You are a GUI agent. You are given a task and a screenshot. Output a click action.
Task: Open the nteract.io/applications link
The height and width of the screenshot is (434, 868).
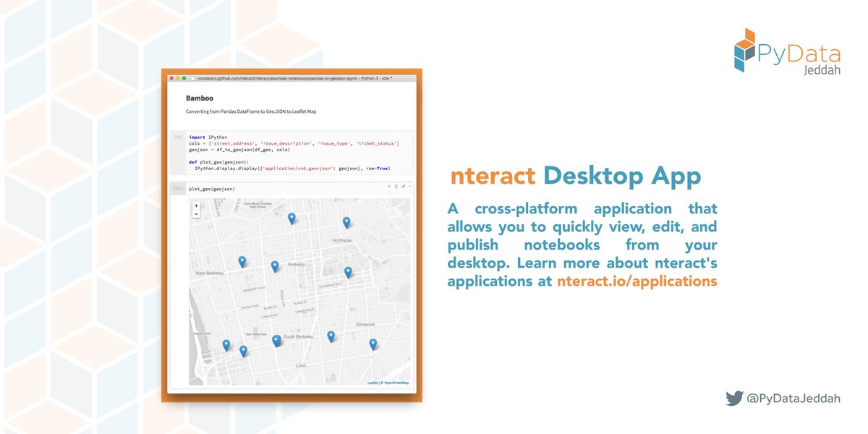[x=637, y=281]
